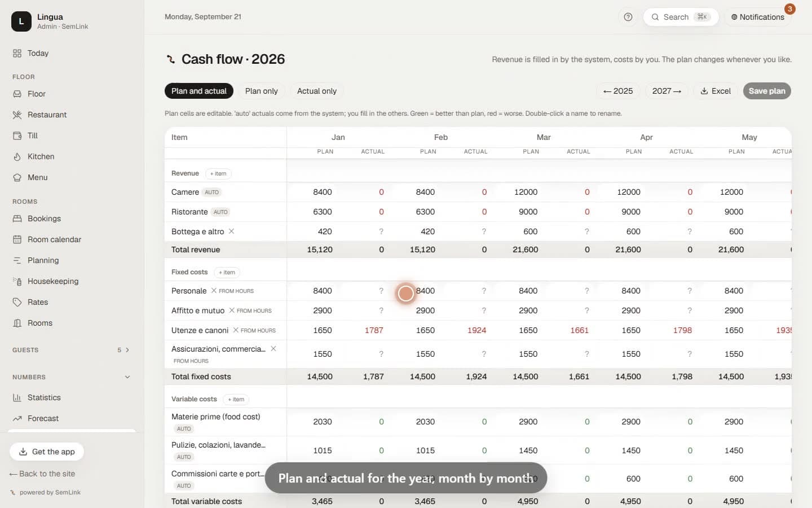812x508 pixels.
Task: Click the Save plan button
Action: point(767,91)
